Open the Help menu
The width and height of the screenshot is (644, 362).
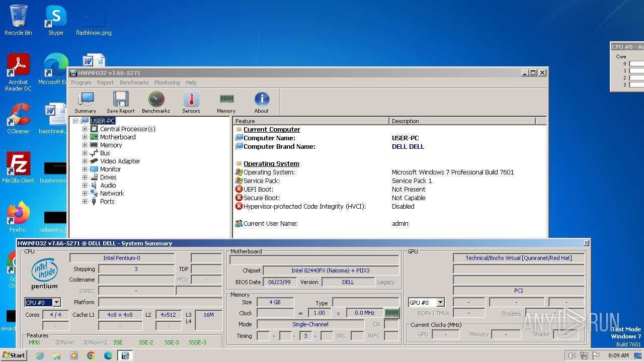(191, 82)
